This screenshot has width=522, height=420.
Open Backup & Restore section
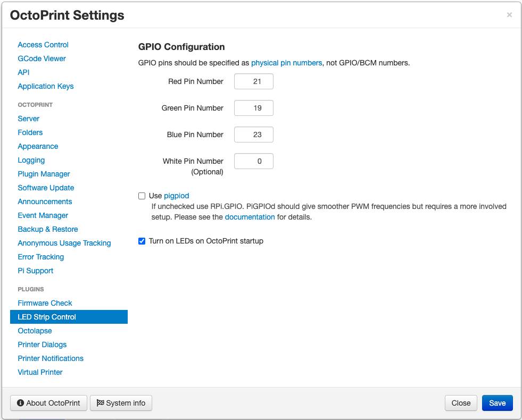[x=47, y=229]
